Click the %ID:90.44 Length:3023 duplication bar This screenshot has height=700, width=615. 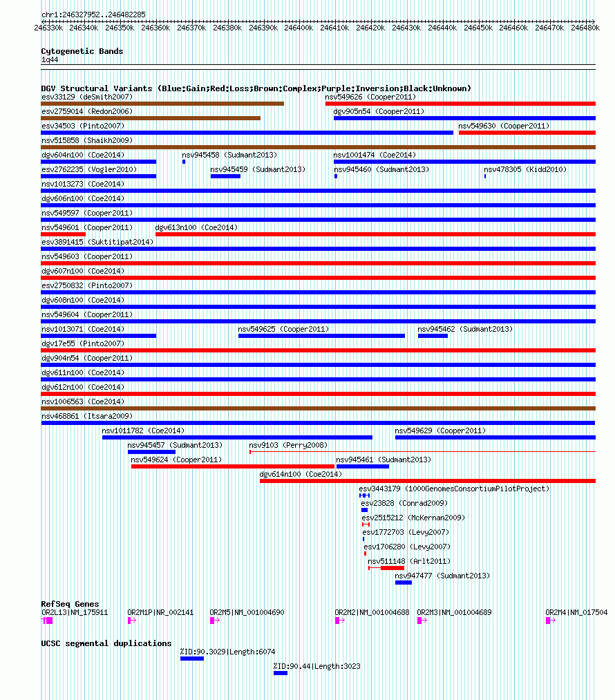(281, 673)
